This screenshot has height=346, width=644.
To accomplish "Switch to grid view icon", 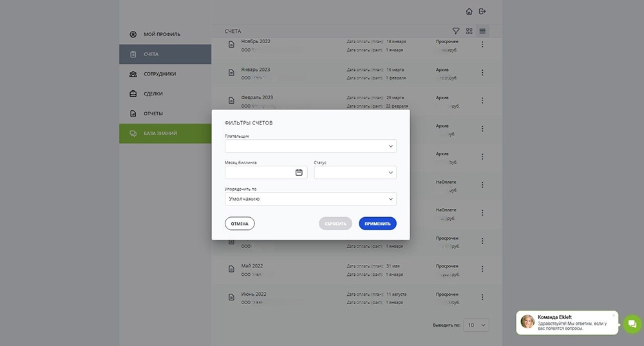I will click(469, 31).
